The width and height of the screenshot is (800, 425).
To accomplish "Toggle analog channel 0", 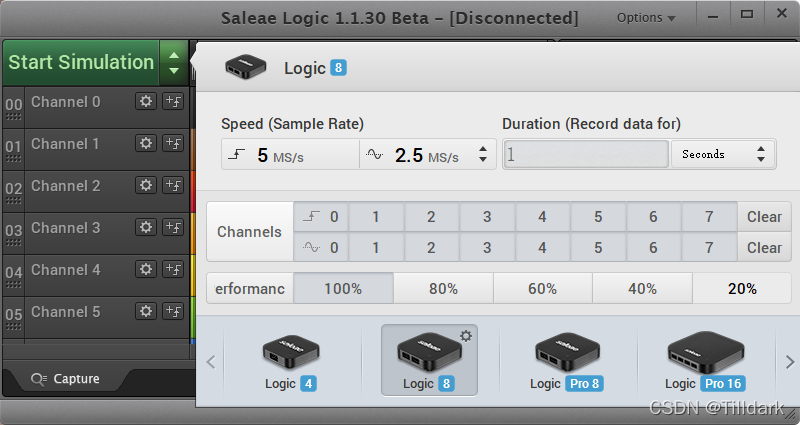I will point(321,247).
